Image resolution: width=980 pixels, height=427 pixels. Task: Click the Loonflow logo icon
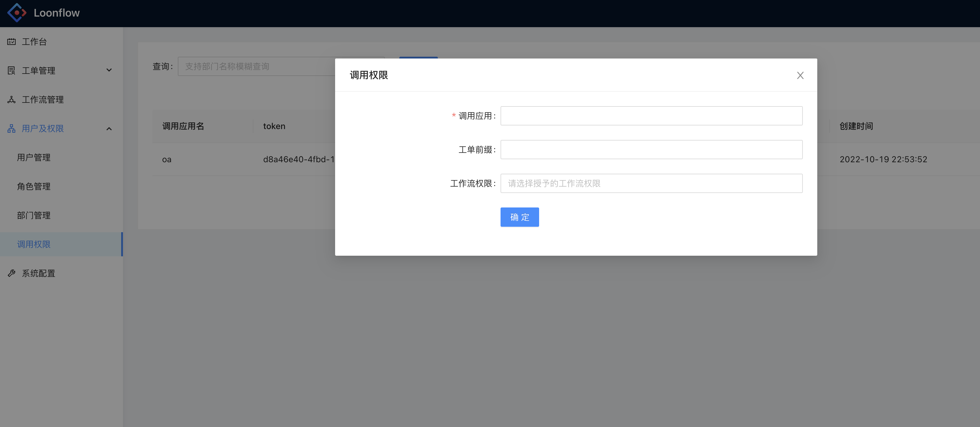(x=17, y=13)
